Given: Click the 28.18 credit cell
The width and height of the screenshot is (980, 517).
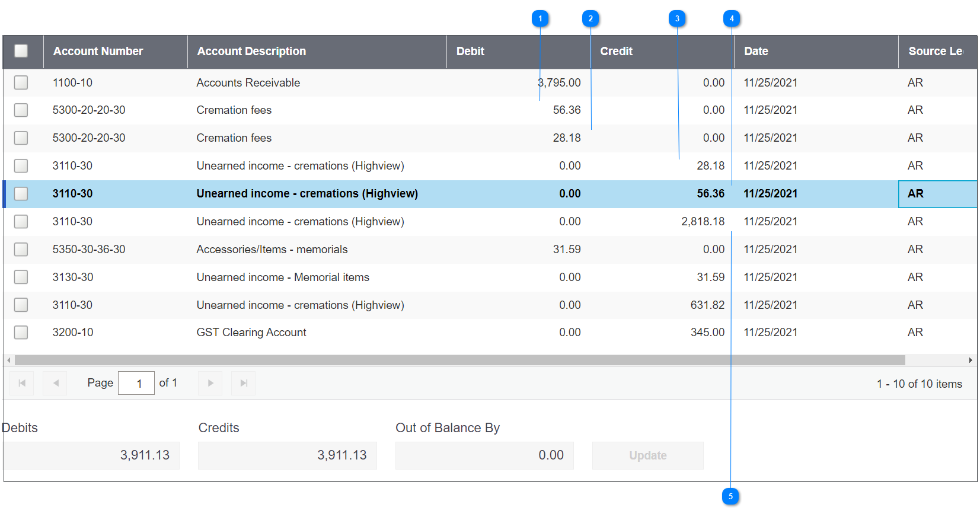Looking at the screenshot, I should [x=710, y=165].
